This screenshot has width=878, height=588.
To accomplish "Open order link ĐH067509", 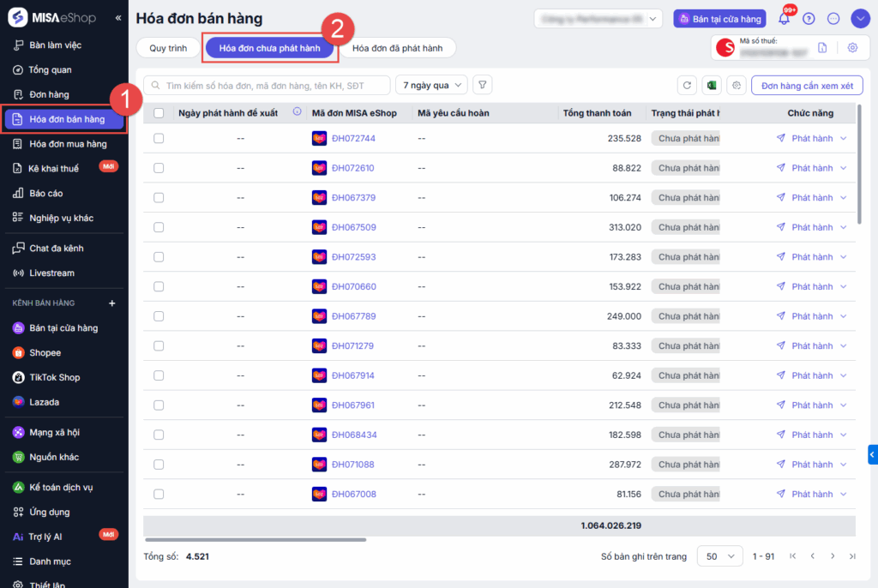I will pos(354,227).
